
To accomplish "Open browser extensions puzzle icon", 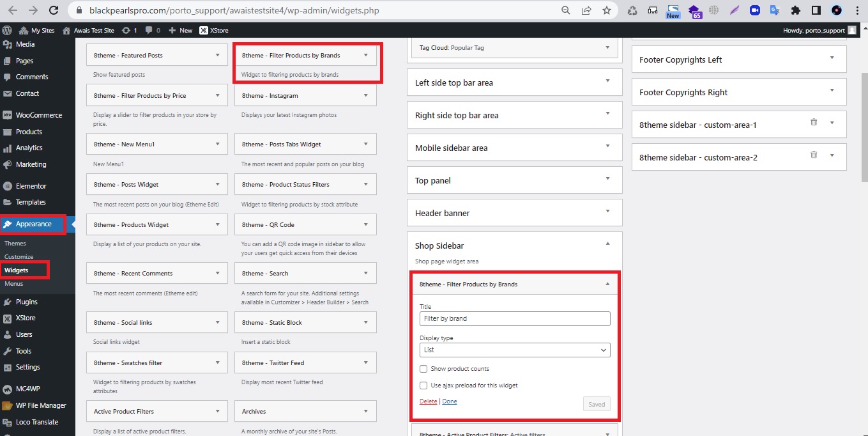I will point(796,10).
